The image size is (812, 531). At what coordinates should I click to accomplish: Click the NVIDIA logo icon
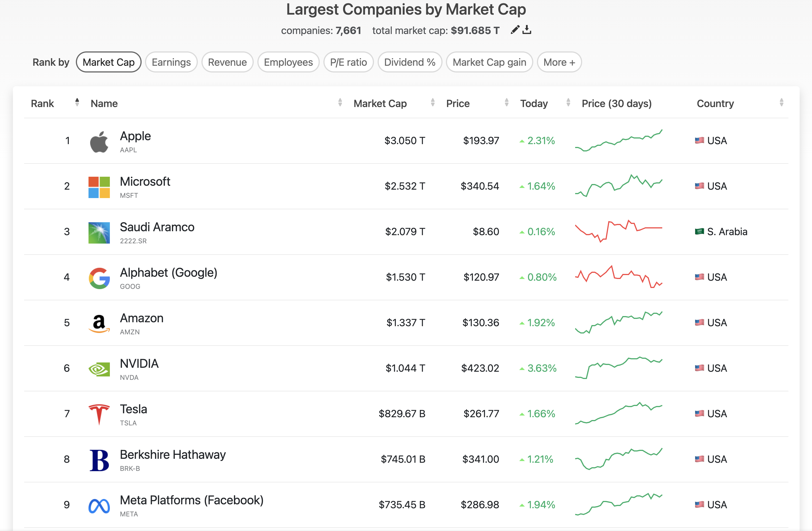tap(99, 369)
